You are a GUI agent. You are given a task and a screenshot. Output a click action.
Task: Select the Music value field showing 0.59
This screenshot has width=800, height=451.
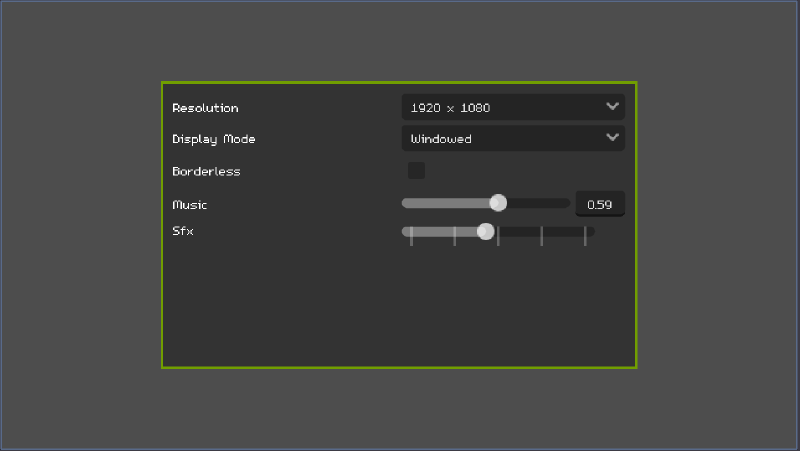click(599, 204)
